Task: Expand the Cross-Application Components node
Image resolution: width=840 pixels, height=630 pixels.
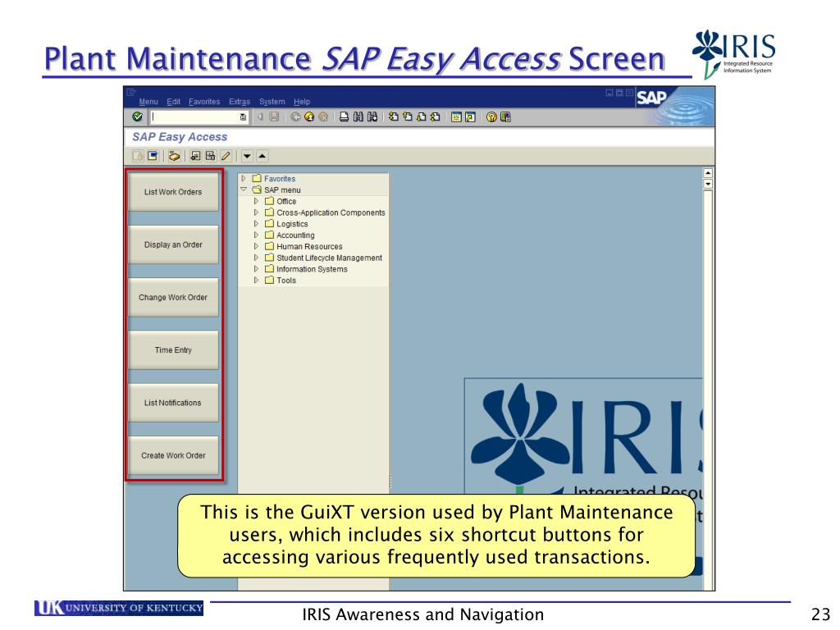Action: pyautogui.click(x=256, y=212)
